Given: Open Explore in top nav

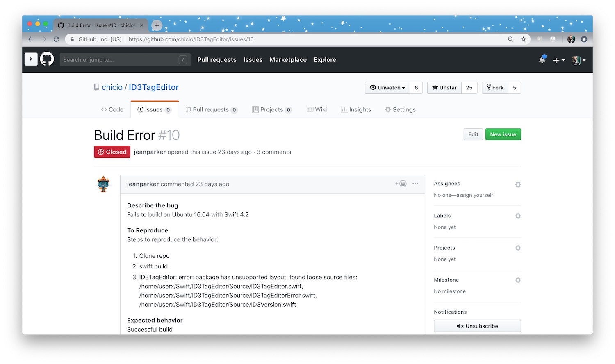Looking at the screenshot, I should (325, 60).
